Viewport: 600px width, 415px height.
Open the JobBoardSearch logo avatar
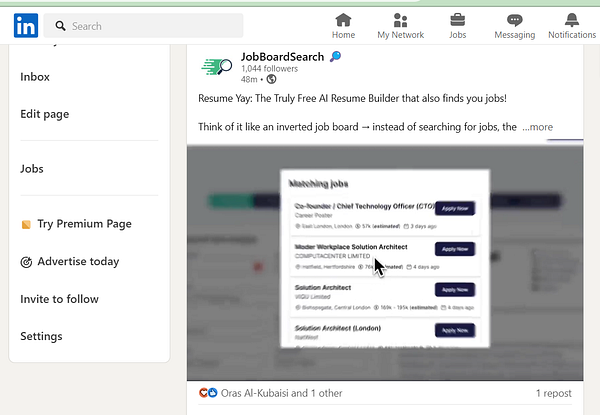[217, 67]
